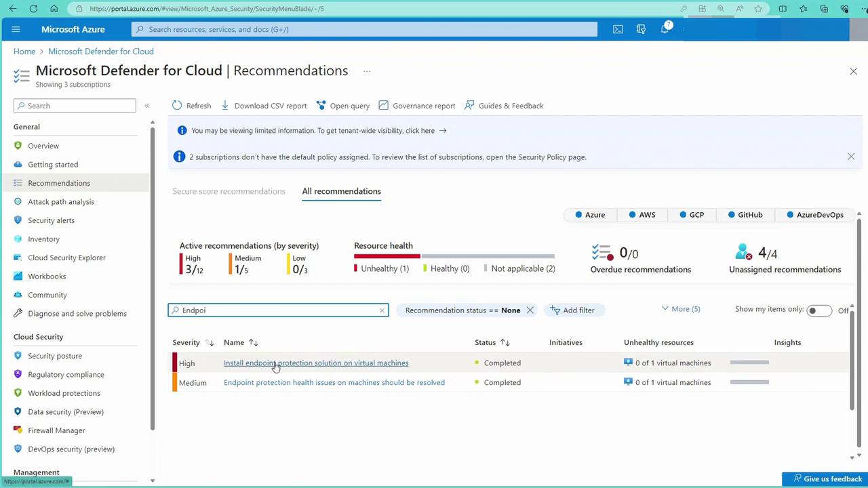Image resolution: width=868 pixels, height=488 pixels.
Task: Open the notifications bell
Action: coord(665,29)
